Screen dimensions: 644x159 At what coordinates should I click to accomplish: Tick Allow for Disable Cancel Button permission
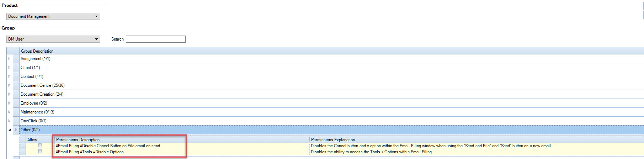point(40,146)
